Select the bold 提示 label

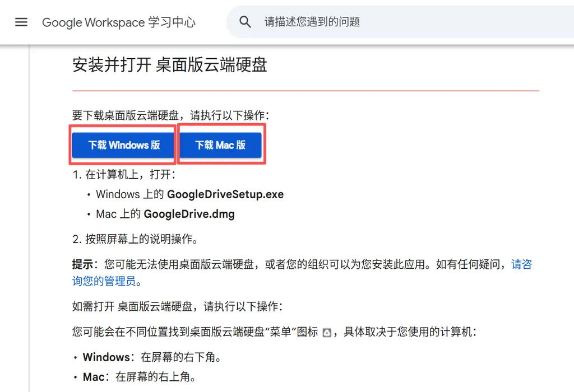click(82, 264)
